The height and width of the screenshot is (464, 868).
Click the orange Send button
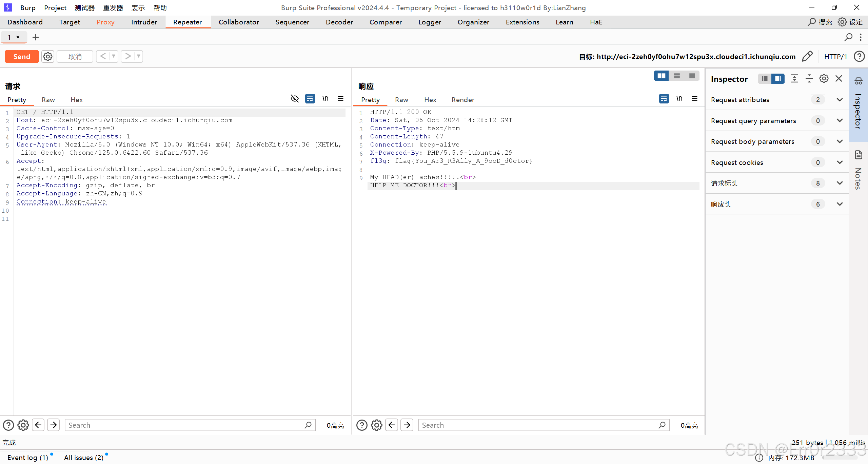coord(22,56)
